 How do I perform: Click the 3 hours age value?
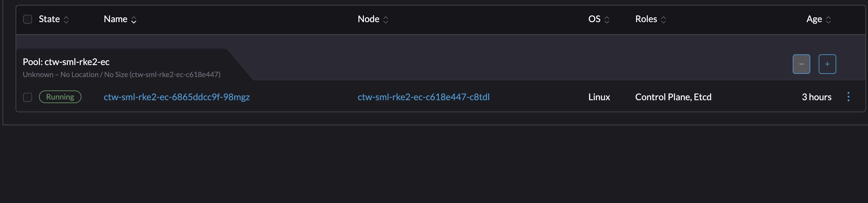(x=816, y=97)
